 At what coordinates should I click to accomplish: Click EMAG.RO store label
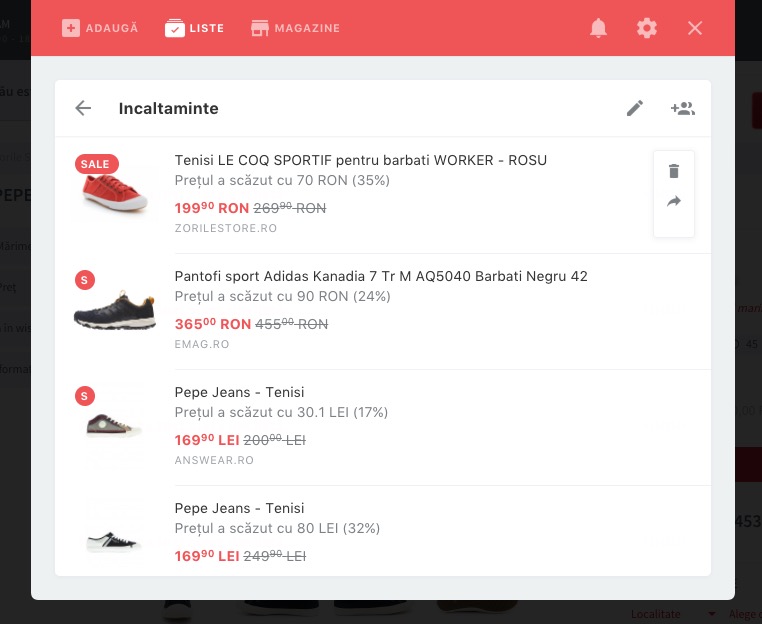(x=202, y=344)
